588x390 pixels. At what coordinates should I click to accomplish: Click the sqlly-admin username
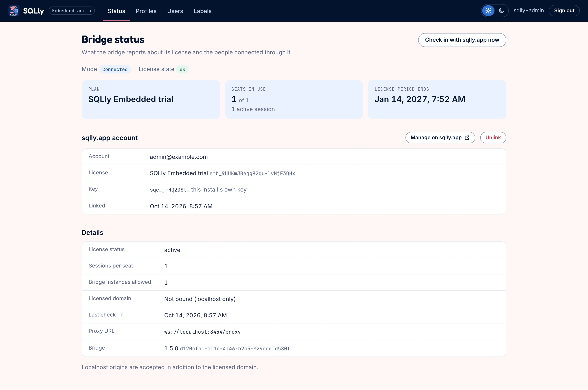click(x=529, y=10)
